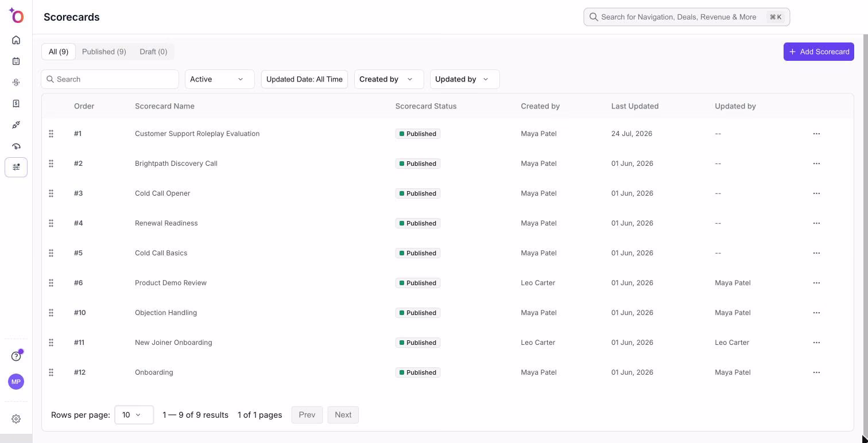Open more options for Cold Call Opener
Screen dimensions: 868x443
[x=816, y=193]
